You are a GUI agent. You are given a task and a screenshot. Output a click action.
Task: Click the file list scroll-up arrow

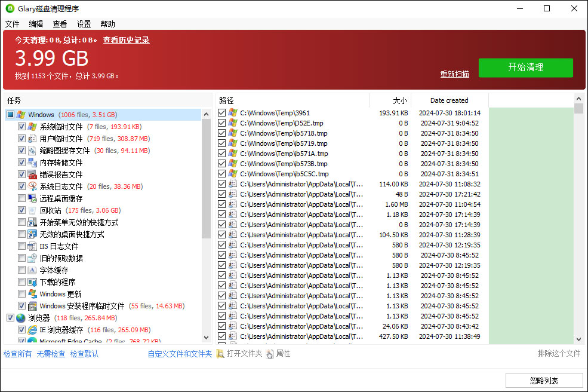tap(578, 99)
